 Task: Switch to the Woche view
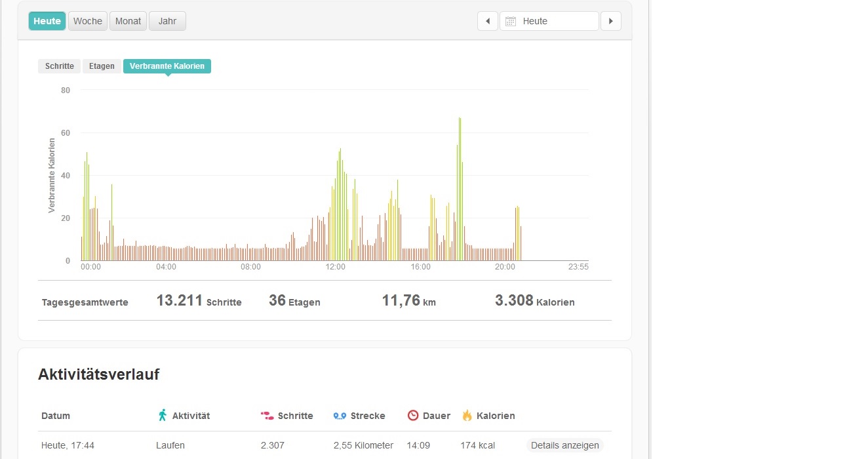(x=88, y=21)
